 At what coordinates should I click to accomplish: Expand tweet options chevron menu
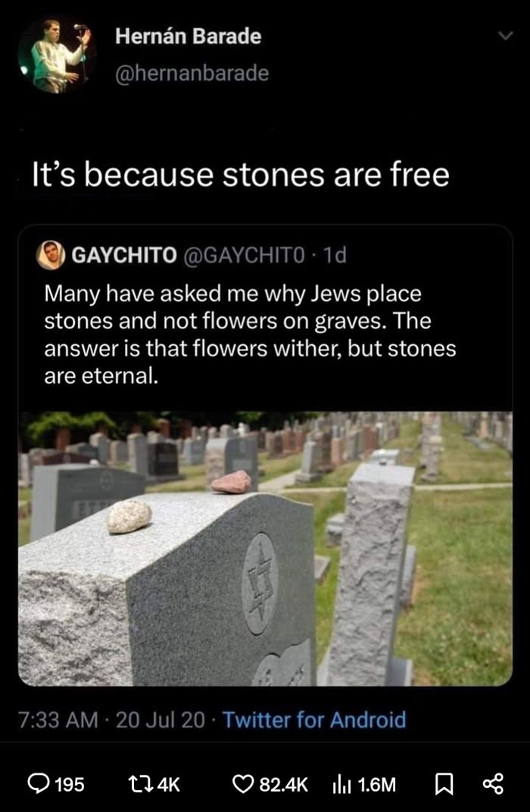(504, 36)
